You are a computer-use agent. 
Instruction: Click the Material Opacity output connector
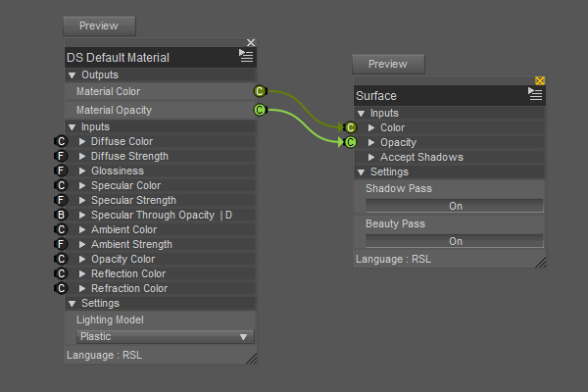[260, 110]
